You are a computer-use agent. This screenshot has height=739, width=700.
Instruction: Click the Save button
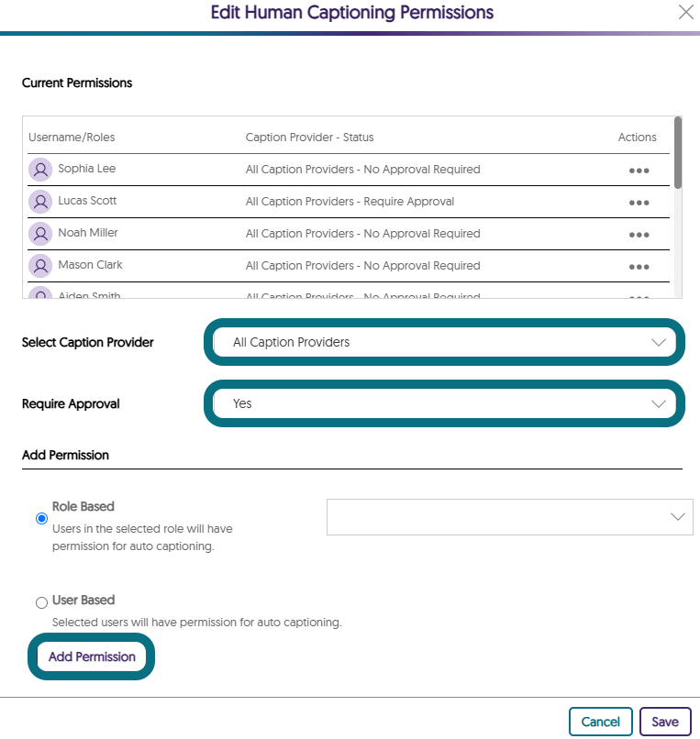[x=665, y=722]
